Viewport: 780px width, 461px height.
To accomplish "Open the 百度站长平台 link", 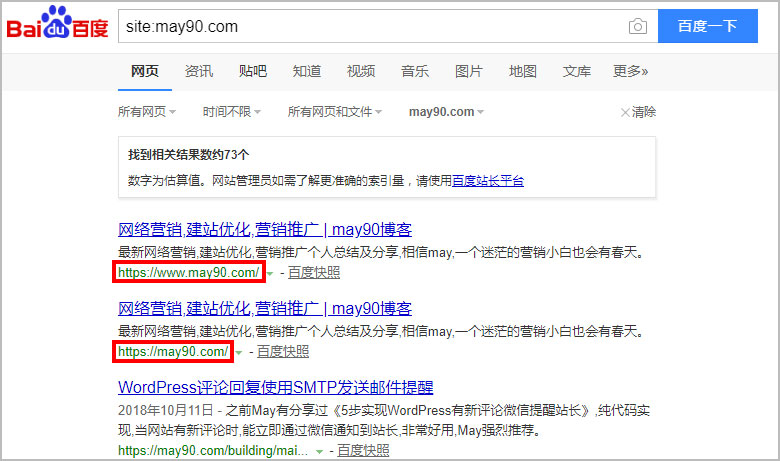I will click(487, 181).
